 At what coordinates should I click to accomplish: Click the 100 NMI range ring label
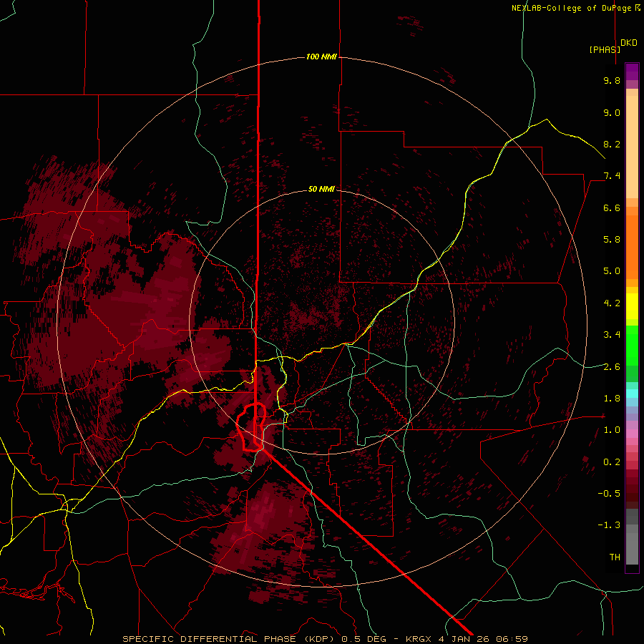click(321, 57)
